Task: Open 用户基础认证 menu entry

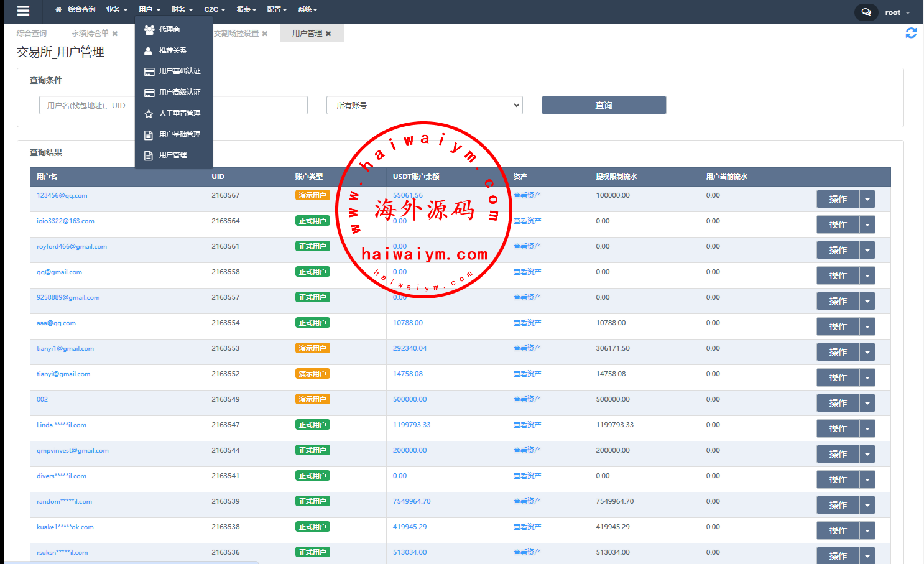Action: click(179, 72)
